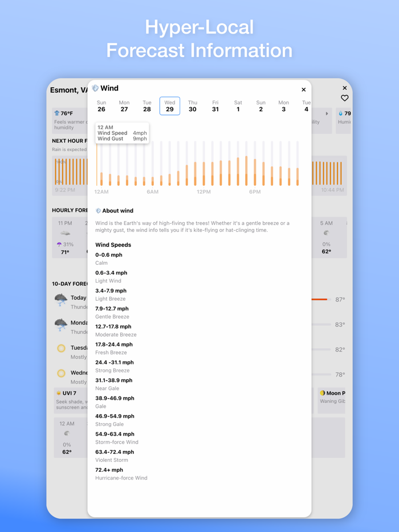Image resolution: width=399 pixels, height=532 pixels.
Task: Tap the 12 AM wind tooltip box
Action: (x=122, y=133)
